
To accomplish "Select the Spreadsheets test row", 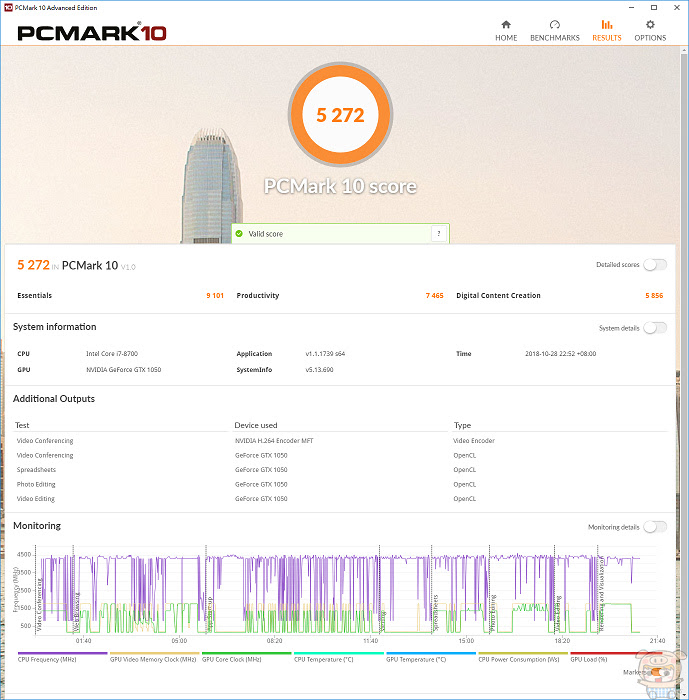I will coord(36,470).
